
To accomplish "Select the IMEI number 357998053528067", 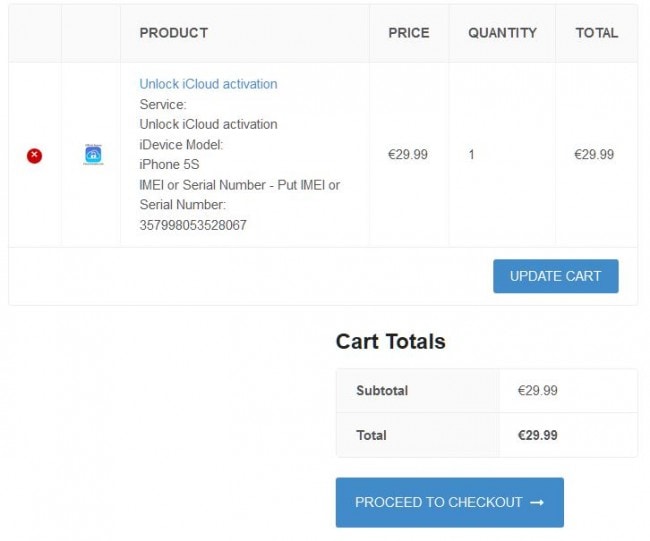I will point(193,225).
